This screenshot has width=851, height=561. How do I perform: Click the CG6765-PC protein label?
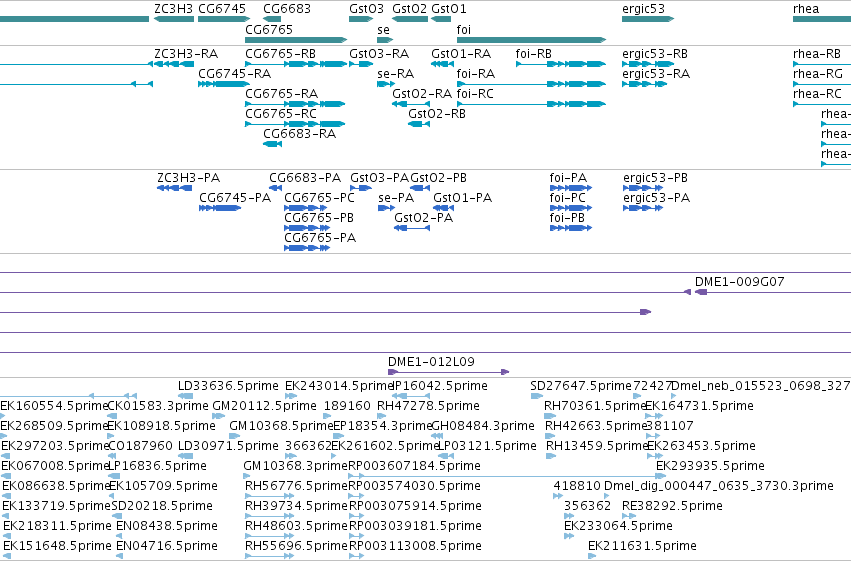pyautogui.click(x=320, y=198)
